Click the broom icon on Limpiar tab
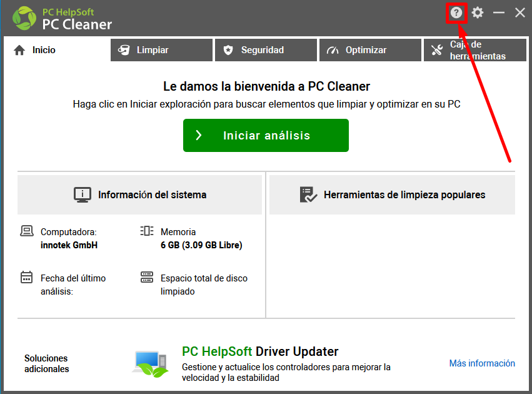 (124, 50)
